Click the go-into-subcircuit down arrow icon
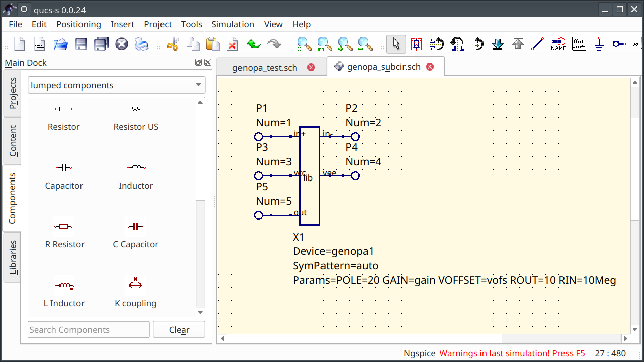Image resolution: width=644 pixels, height=362 pixels. coord(498,44)
